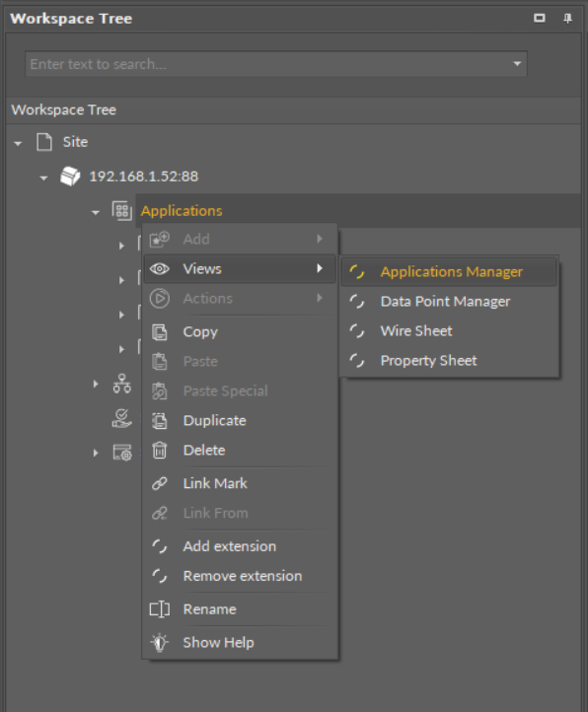Click the Rename text-cursor icon
Viewport: 588px width, 712px height.
pos(160,609)
